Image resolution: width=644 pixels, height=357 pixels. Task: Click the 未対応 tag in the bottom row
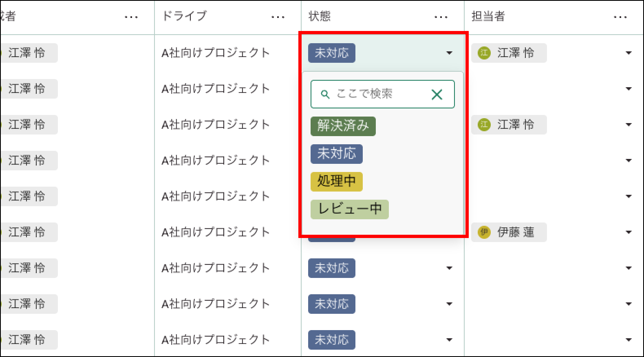click(331, 340)
